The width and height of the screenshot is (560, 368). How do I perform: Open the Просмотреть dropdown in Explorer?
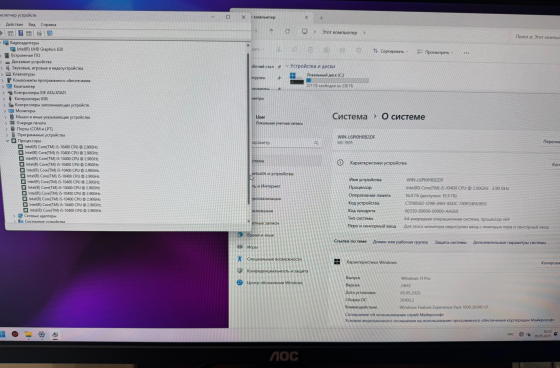click(435, 52)
